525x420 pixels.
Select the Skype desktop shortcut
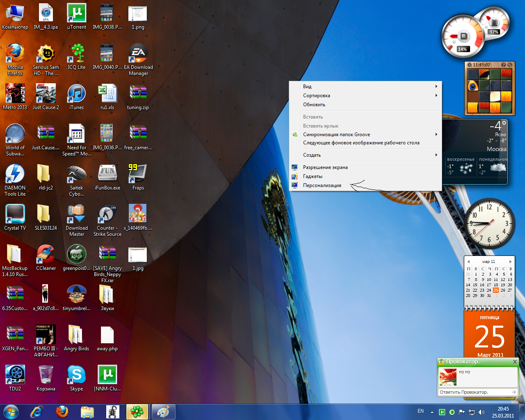tap(77, 378)
